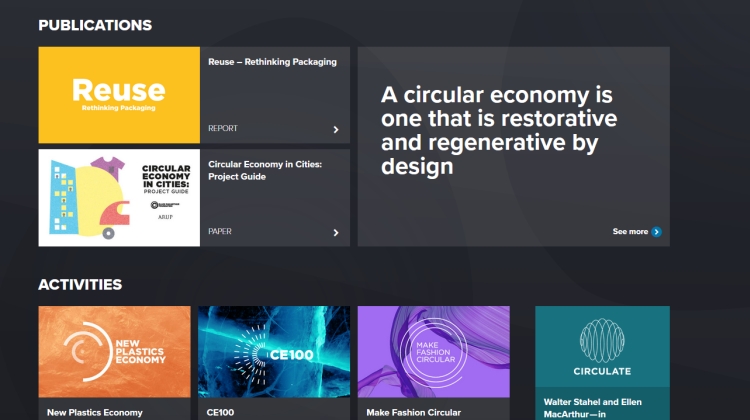This screenshot has width=750, height=420.
Task: Open the CE100 blue ice image
Action: pyautogui.click(x=274, y=352)
